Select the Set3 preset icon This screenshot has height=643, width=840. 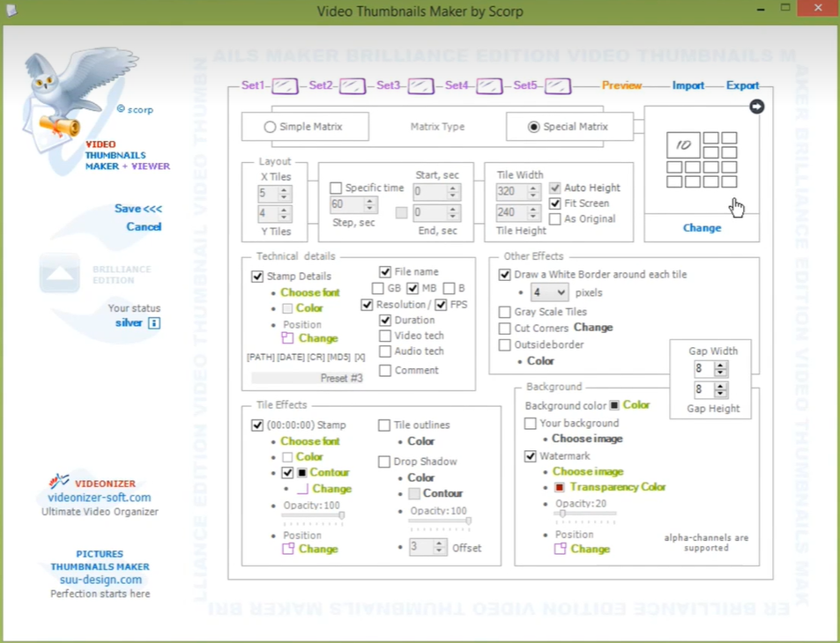[x=421, y=85]
